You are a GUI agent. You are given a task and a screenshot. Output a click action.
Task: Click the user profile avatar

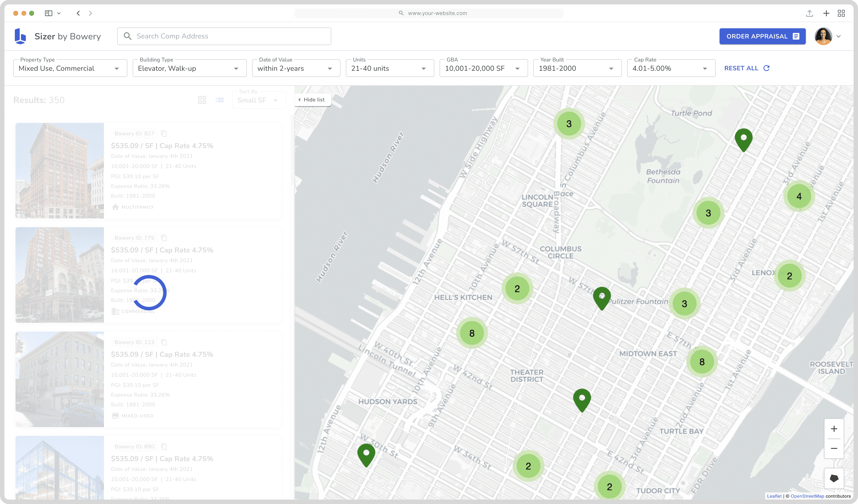823,36
